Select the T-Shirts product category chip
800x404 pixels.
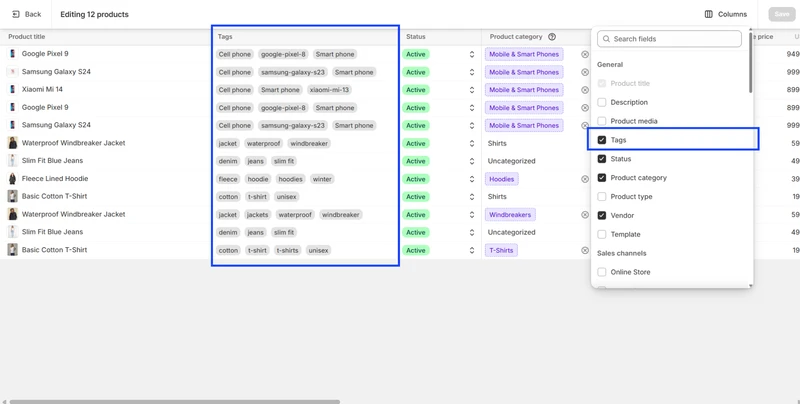click(501, 250)
